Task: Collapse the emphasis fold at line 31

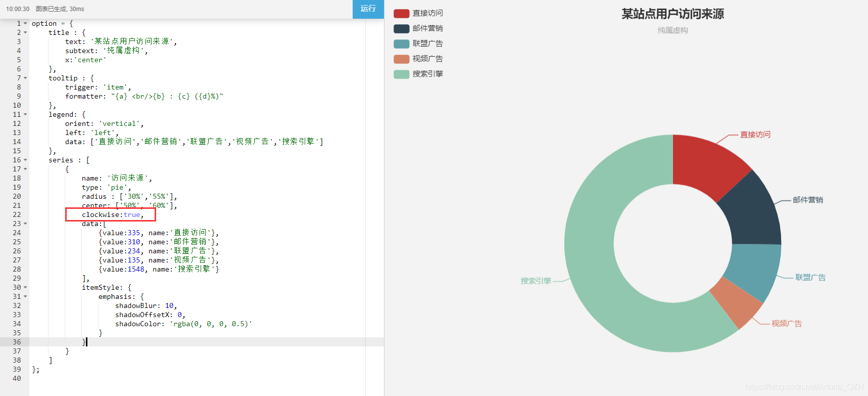Action: (x=25, y=296)
